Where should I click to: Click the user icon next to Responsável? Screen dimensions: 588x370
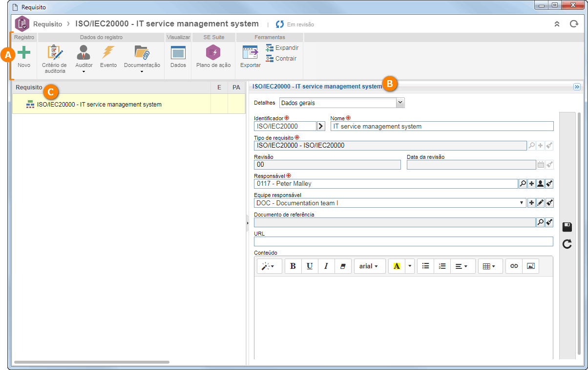tap(541, 184)
